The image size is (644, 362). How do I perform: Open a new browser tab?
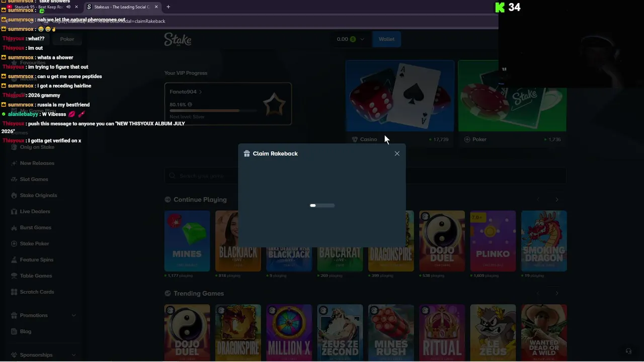point(168,7)
